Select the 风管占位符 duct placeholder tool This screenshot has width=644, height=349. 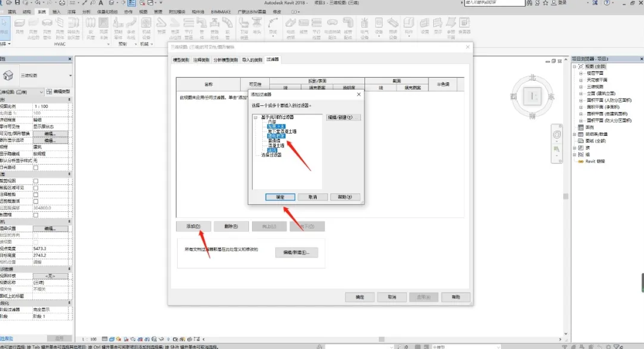(x=33, y=28)
